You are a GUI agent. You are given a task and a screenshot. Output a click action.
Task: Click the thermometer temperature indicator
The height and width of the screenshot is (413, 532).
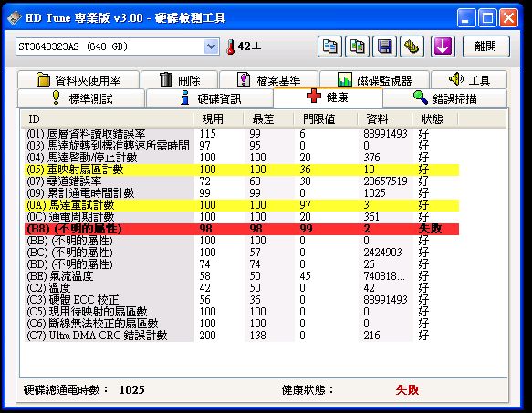[244, 46]
